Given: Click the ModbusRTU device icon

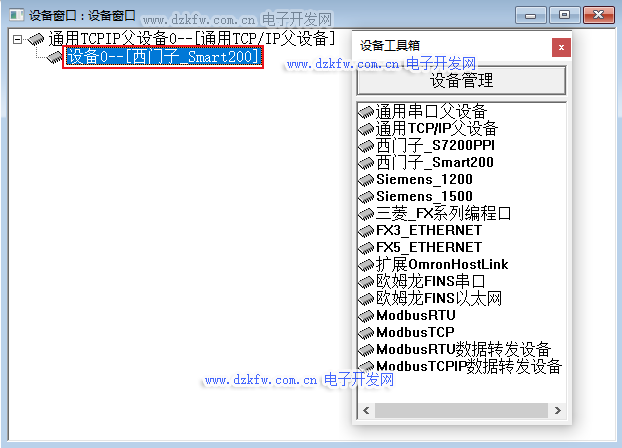Looking at the screenshot, I should 366,315.
